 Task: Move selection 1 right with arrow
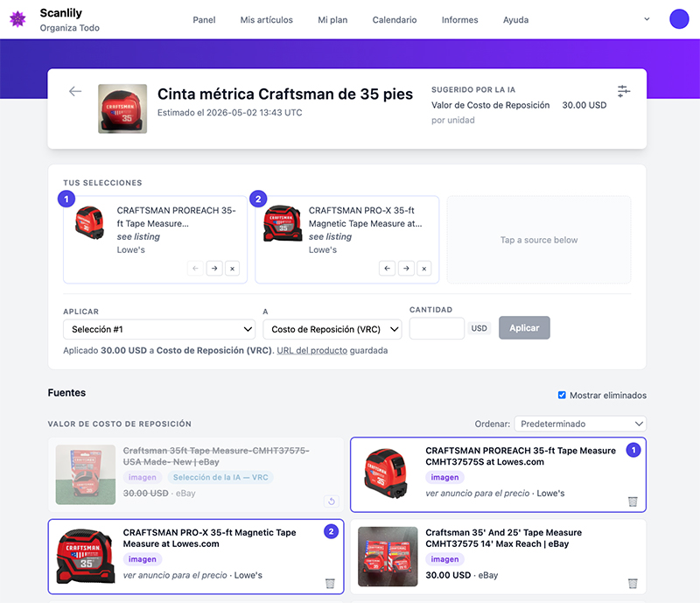(x=214, y=269)
